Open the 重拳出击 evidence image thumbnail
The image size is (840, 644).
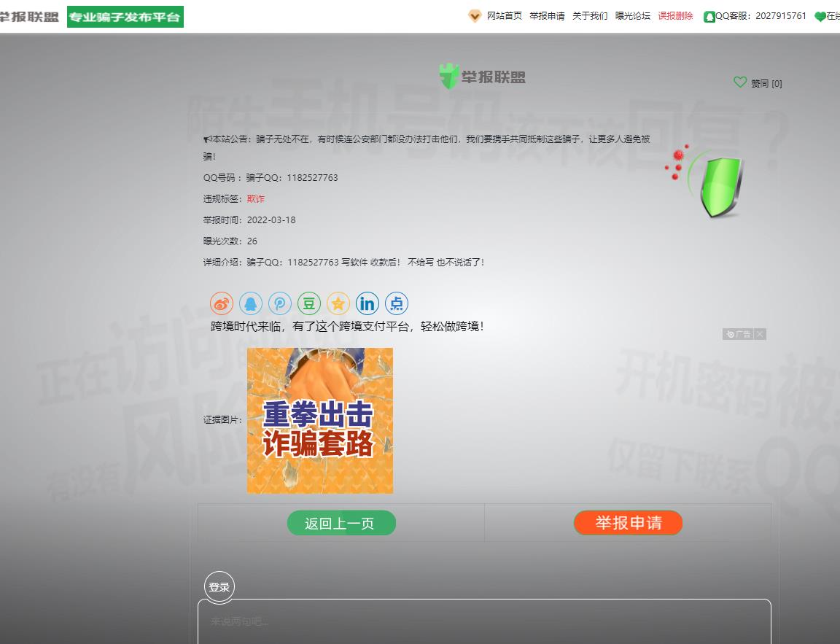(320, 421)
